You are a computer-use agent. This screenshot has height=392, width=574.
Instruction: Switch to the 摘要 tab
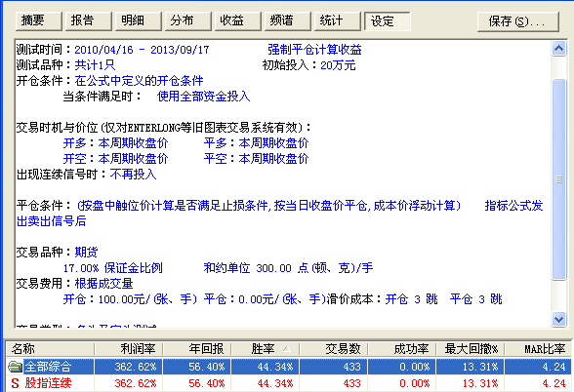click(x=39, y=20)
